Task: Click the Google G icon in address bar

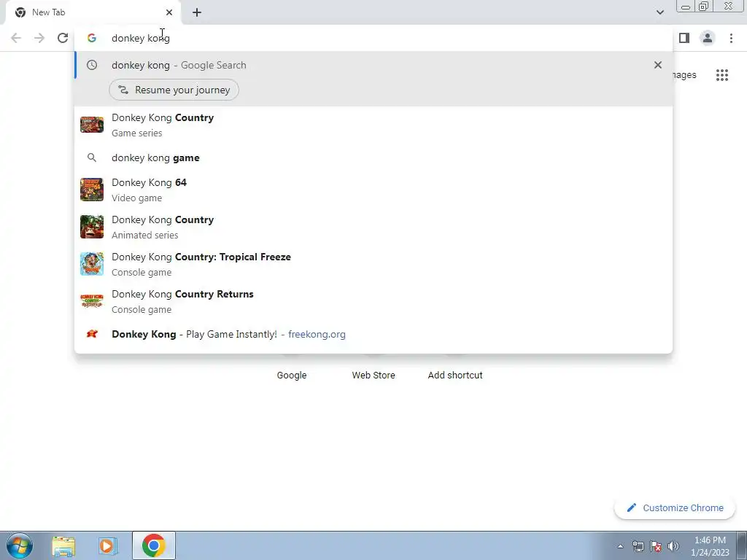Action: [92, 38]
